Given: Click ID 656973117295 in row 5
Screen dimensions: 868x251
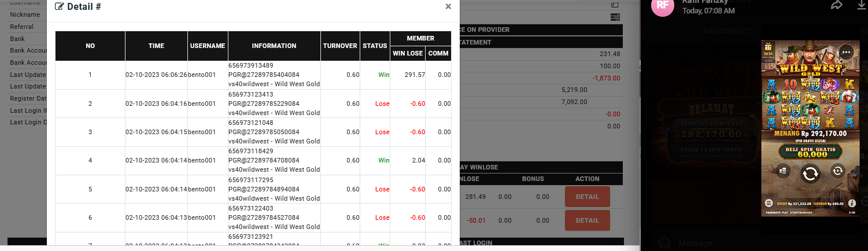Looking at the screenshot, I should pos(251,179).
